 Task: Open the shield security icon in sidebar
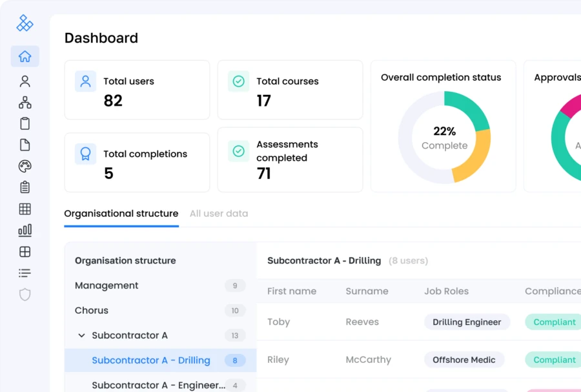coord(25,294)
